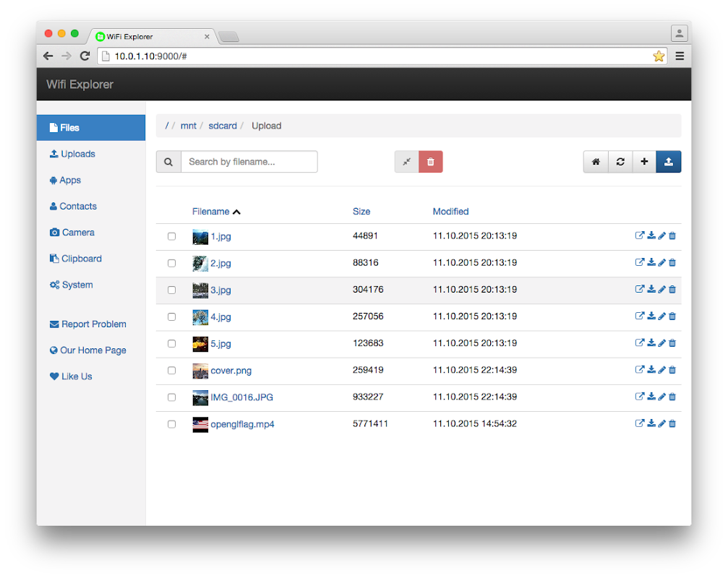This screenshot has width=728, height=578.
Task: Sort files by Size column
Action: coord(361,212)
